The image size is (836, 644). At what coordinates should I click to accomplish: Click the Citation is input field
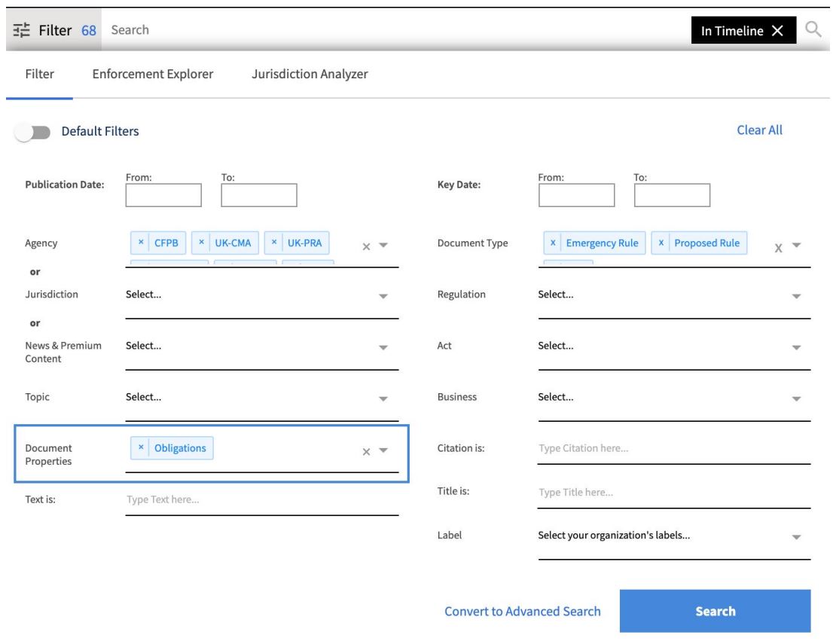[x=674, y=449]
